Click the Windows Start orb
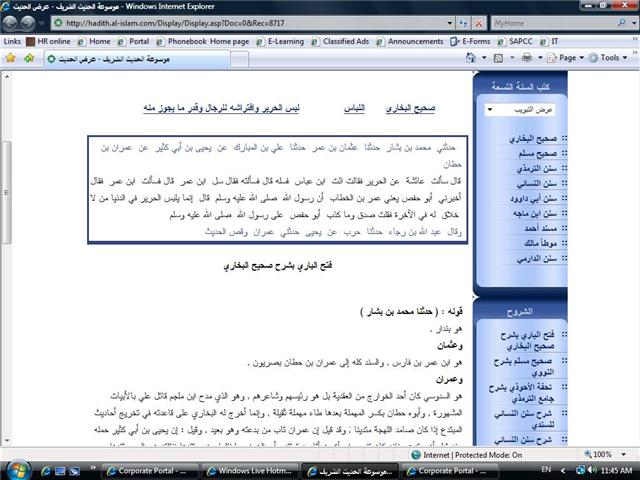Image resolution: width=640 pixels, height=480 pixels. point(18,469)
